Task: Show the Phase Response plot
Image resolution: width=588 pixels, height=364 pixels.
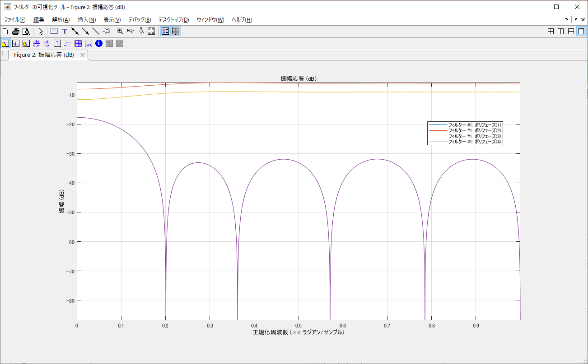Action: [16, 43]
